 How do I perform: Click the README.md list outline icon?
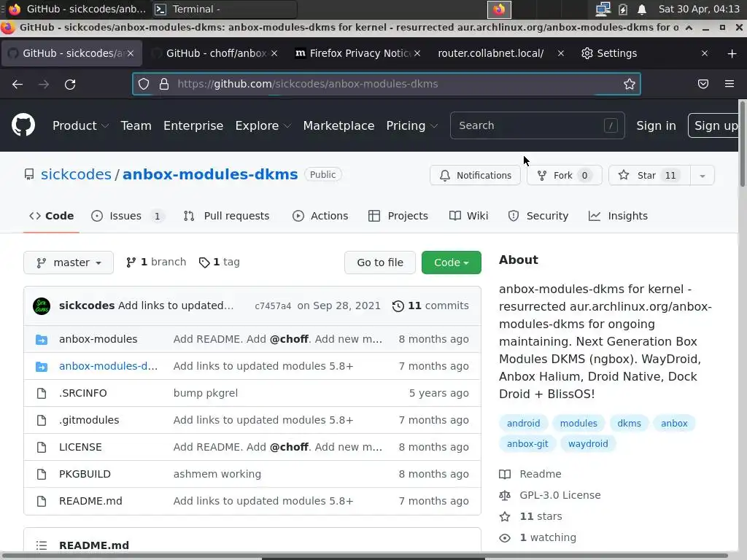[42, 545]
